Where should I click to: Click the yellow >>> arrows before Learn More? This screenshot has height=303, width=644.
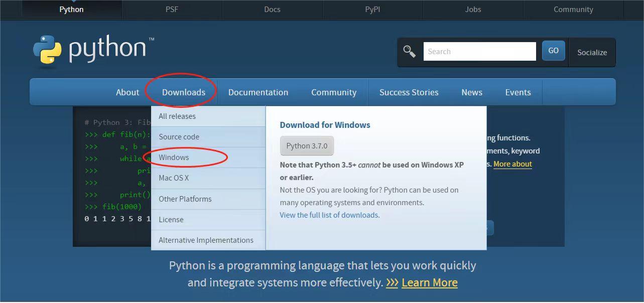point(392,282)
